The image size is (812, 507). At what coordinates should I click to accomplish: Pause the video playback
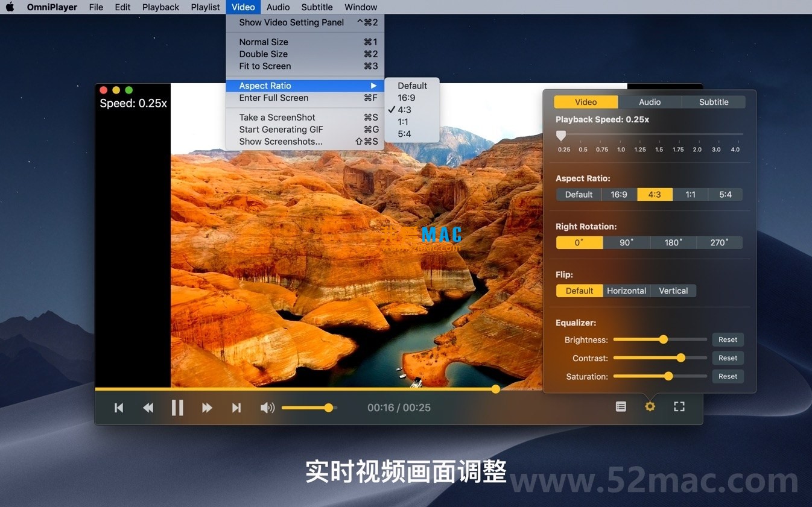point(177,408)
